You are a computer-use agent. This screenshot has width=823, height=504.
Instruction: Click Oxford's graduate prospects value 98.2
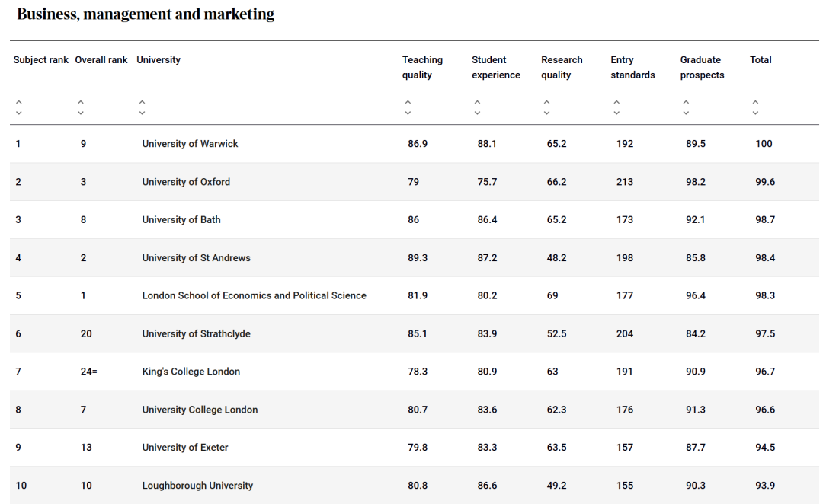(696, 182)
